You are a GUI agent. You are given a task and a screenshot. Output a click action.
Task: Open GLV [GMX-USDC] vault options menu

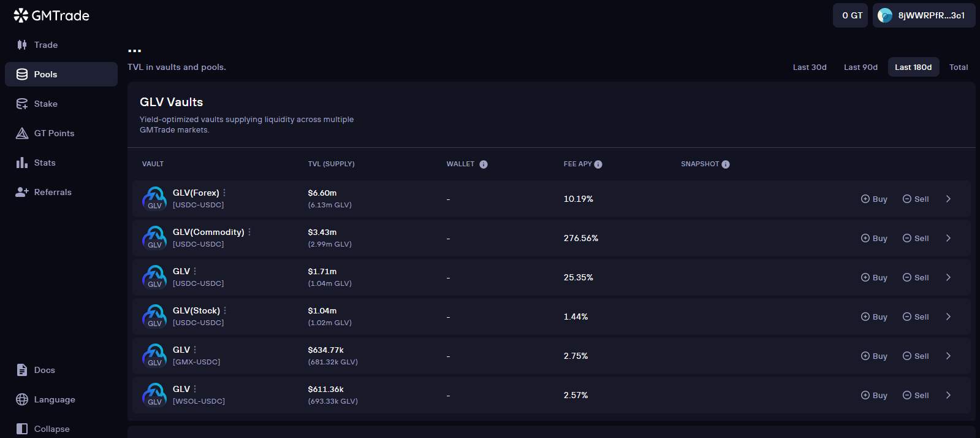(x=195, y=350)
